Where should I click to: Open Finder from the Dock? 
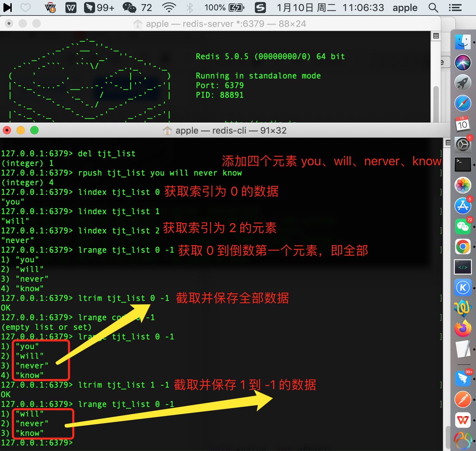tap(463, 42)
